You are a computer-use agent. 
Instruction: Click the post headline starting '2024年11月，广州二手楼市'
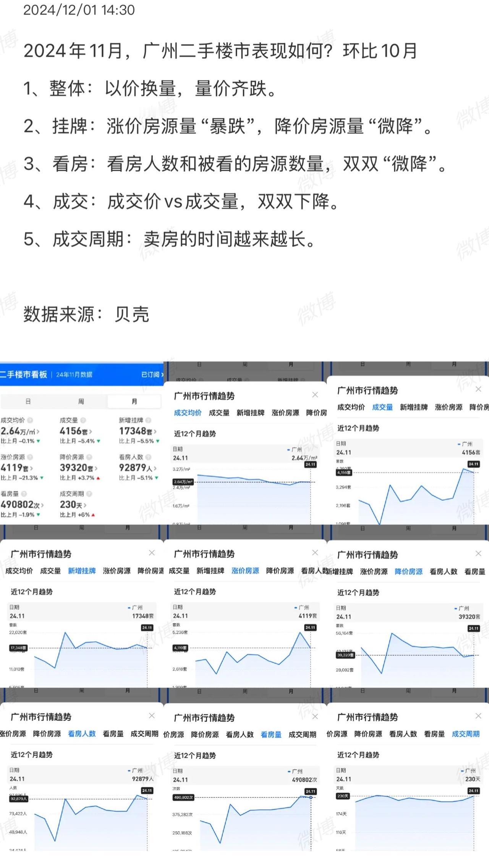point(220,51)
